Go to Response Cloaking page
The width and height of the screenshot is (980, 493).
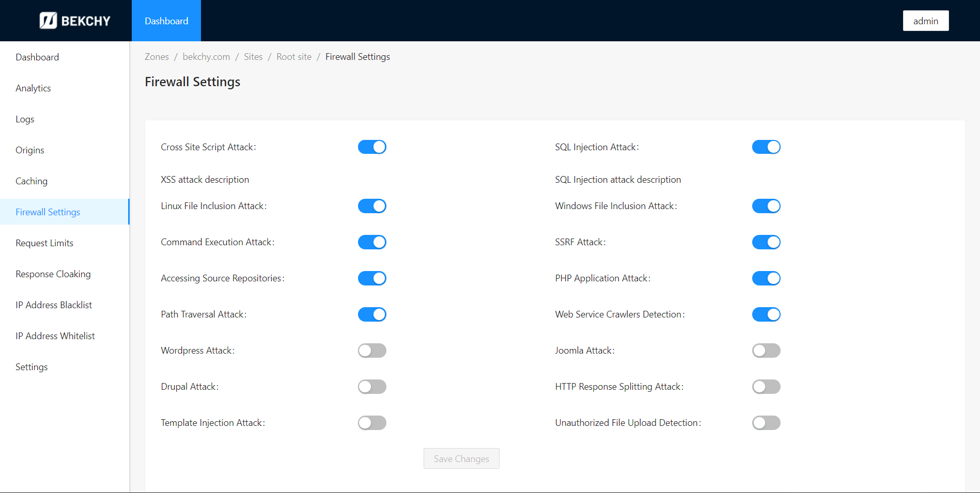pyautogui.click(x=65, y=274)
